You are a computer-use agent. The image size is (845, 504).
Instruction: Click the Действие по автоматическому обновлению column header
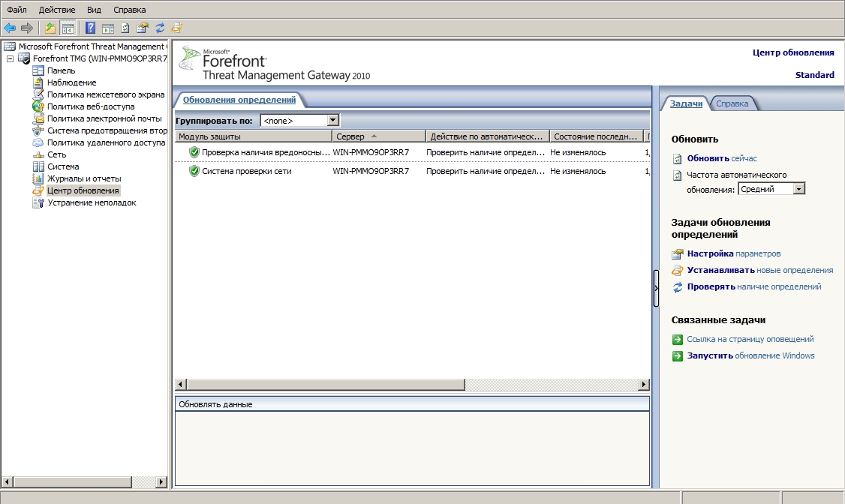tap(487, 136)
